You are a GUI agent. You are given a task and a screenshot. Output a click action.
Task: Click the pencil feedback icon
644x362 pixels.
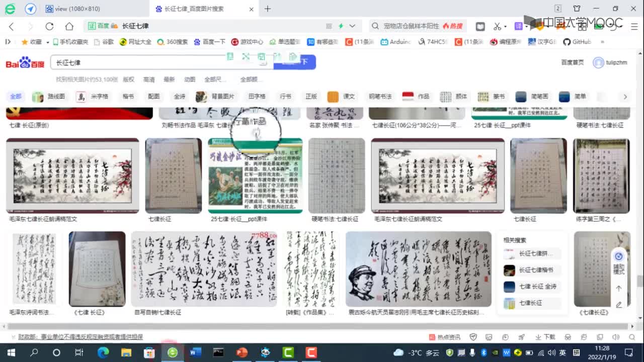point(619,305)
